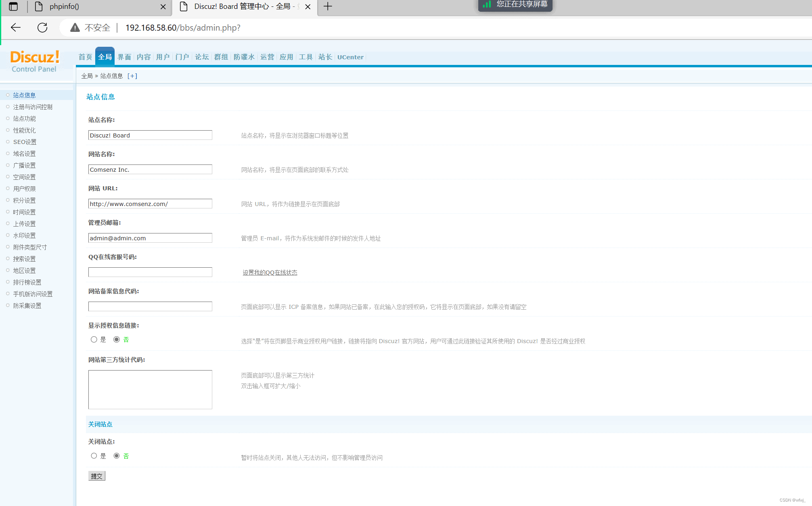812x506 pixels.
Task: Select the 全局 top menu tab
Action: 105,56
